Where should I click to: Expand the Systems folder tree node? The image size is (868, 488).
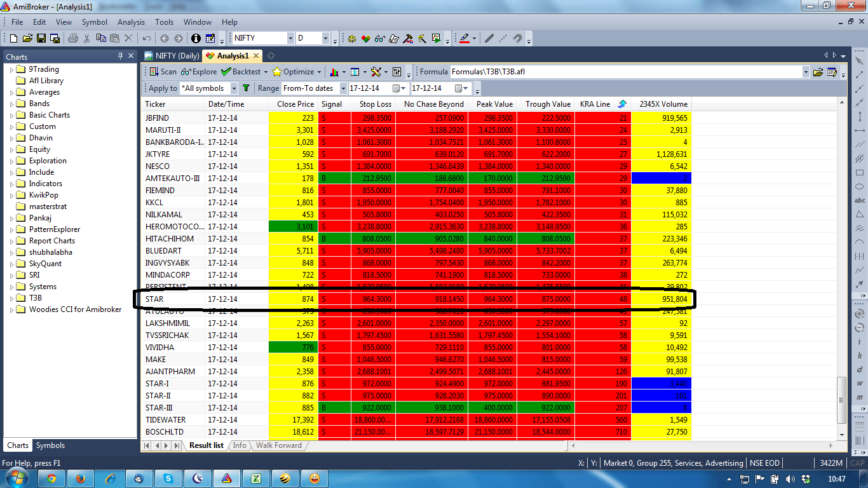[11, 287]
